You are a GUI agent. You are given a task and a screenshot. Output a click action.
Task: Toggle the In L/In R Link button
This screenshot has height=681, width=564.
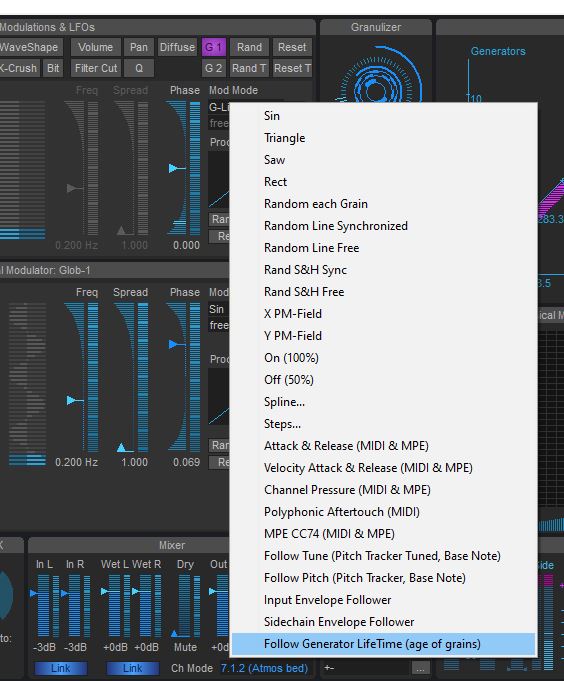pos(60,668)
